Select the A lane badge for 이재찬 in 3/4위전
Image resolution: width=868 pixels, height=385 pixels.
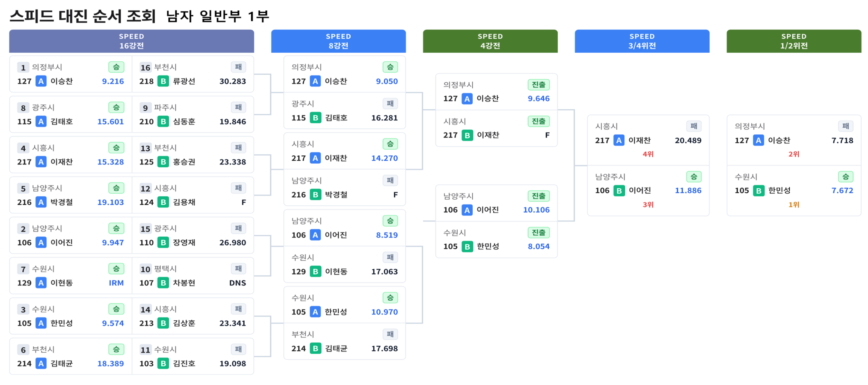click(x=619, y=140)
